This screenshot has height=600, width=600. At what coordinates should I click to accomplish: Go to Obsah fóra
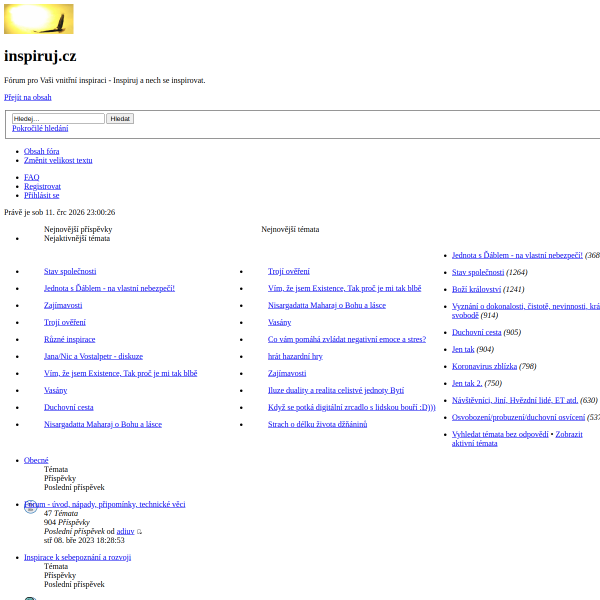[42, 151]
